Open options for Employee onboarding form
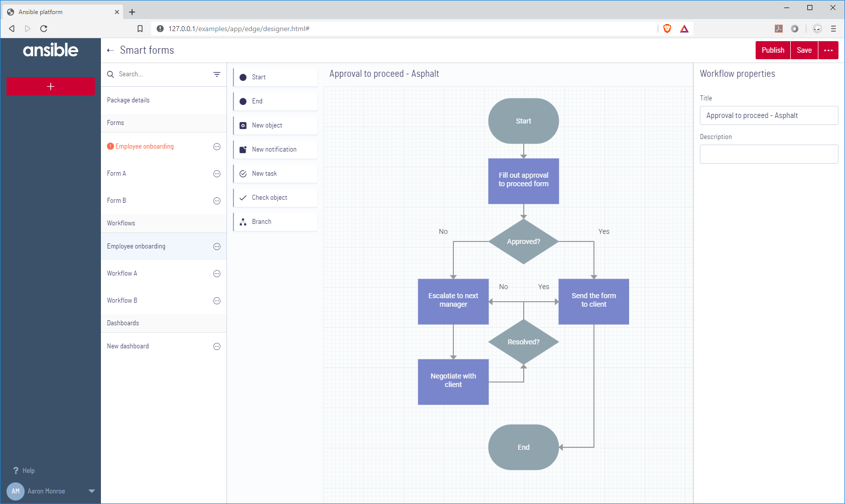845x504 pixels. (217, 147)
